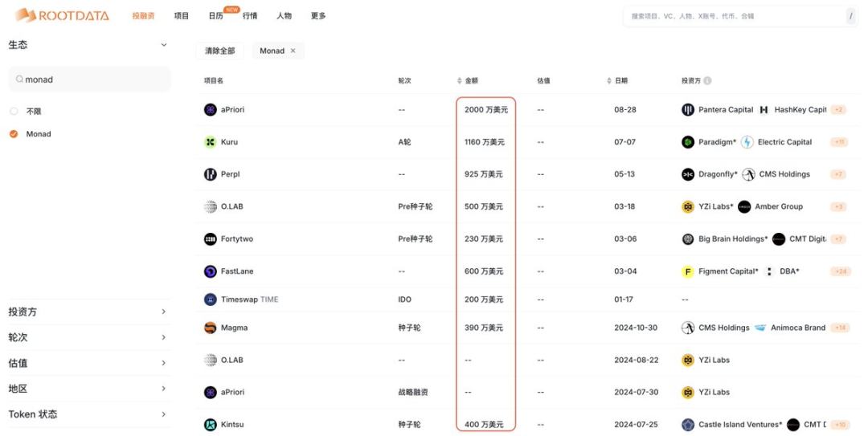The image size is (868, 436).
Task: Click the Pantera Capital investor icon
Action: click(x=688, y=110)
